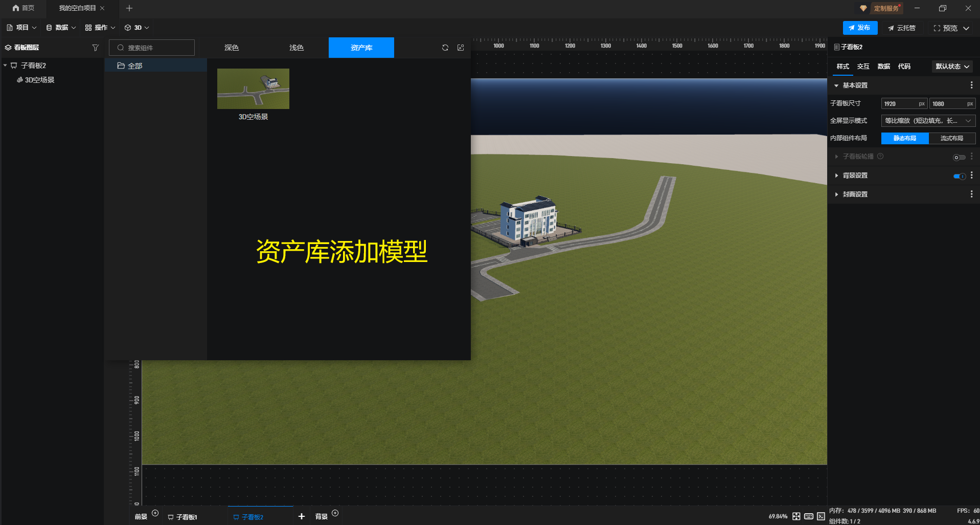This screenshot has height=525, width=980.
Task: Click the help icon next to 子看板轮播
Action: point(880,157)
